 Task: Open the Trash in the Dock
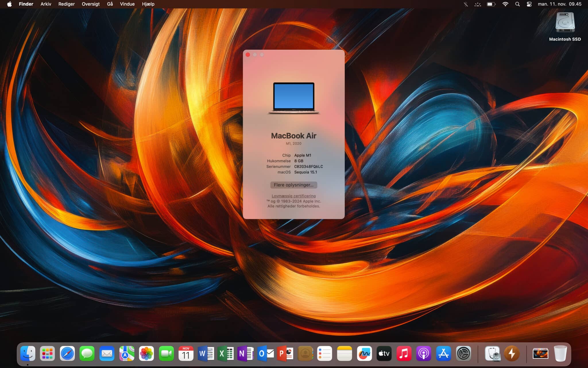(x=560, y=353)
